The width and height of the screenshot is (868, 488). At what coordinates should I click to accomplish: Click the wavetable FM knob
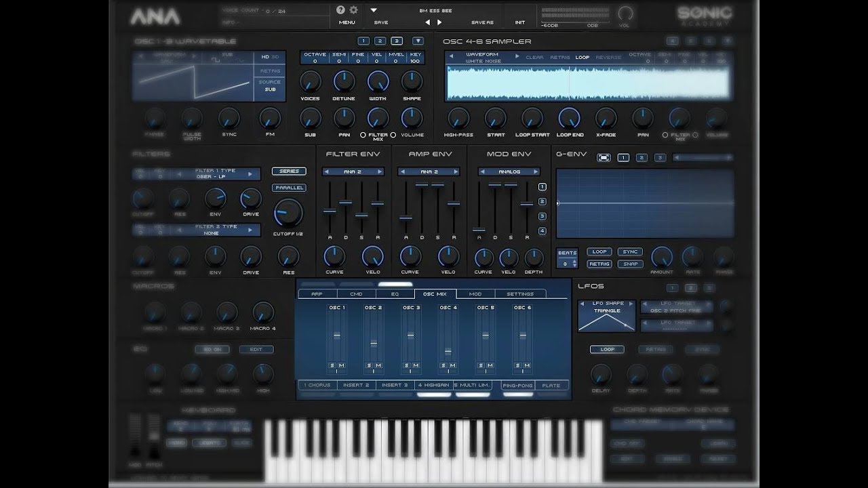[x=270, y=119]
